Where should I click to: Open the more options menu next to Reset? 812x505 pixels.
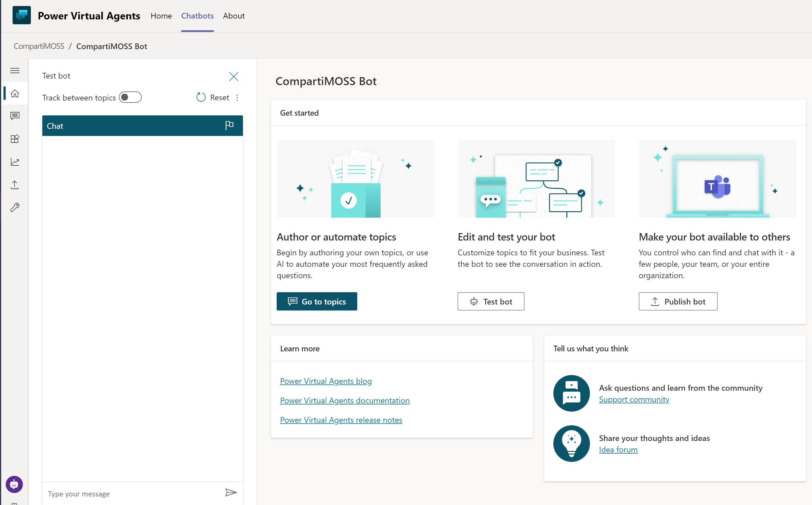point(237,97)
